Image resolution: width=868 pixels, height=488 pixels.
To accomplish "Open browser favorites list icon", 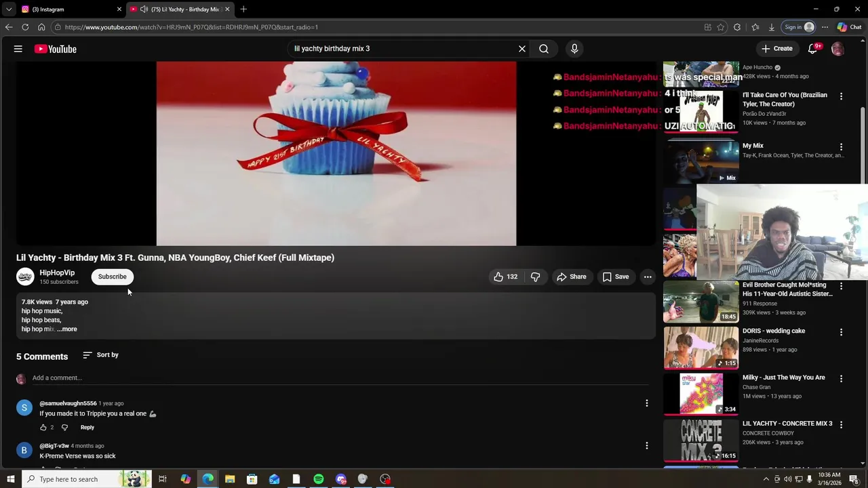I will tap(755, 27).
